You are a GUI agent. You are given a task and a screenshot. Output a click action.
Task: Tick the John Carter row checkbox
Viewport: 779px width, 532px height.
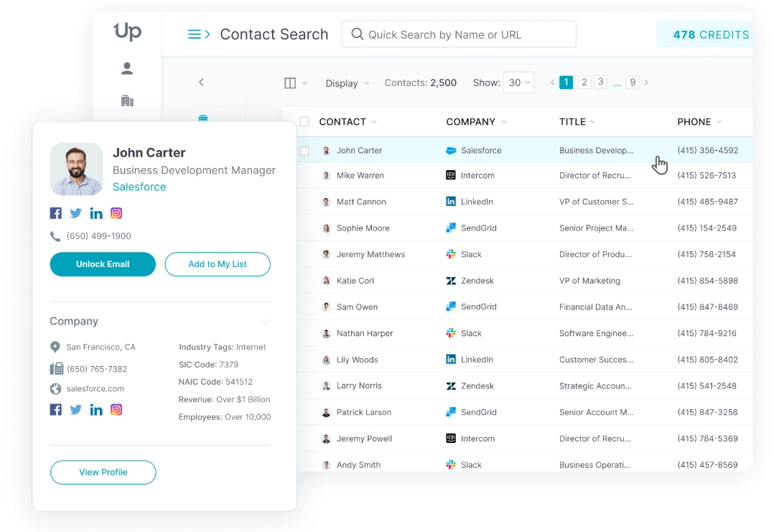point(304,151)
